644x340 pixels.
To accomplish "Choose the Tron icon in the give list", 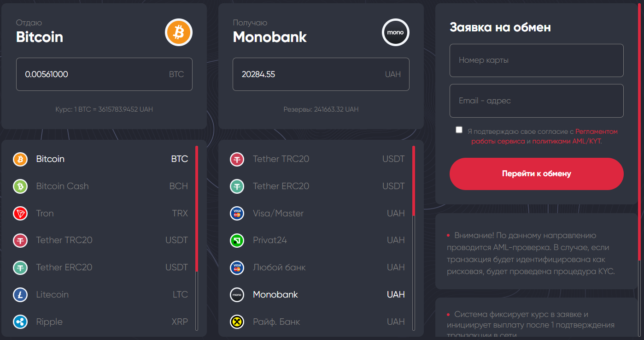I will pos(20,213).
